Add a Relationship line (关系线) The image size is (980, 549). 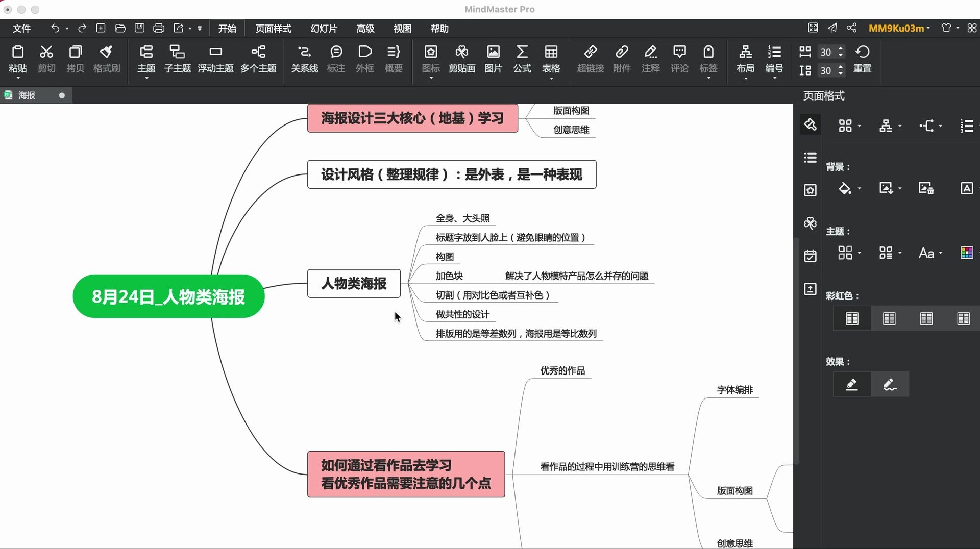click(x=304, y=59)
